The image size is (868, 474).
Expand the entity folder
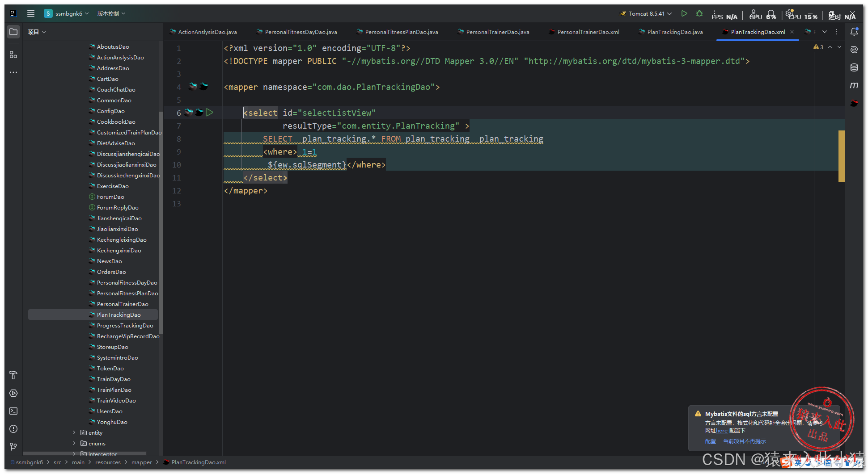[x=74, y=432]
